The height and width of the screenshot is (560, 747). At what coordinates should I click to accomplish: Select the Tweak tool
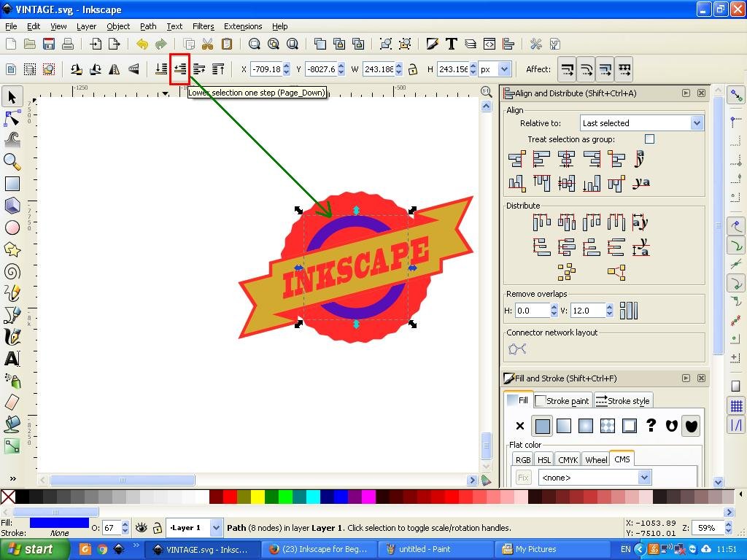pos(12,139)
